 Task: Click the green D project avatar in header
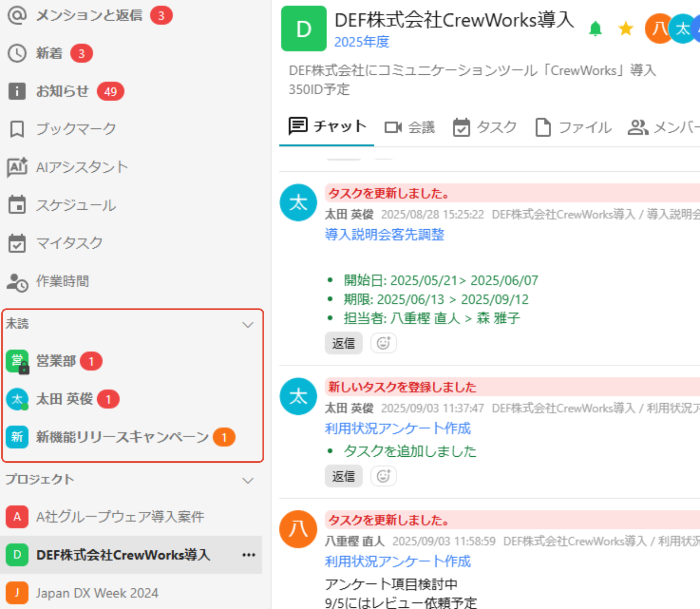pyautogui.click(x=304, y=29)
